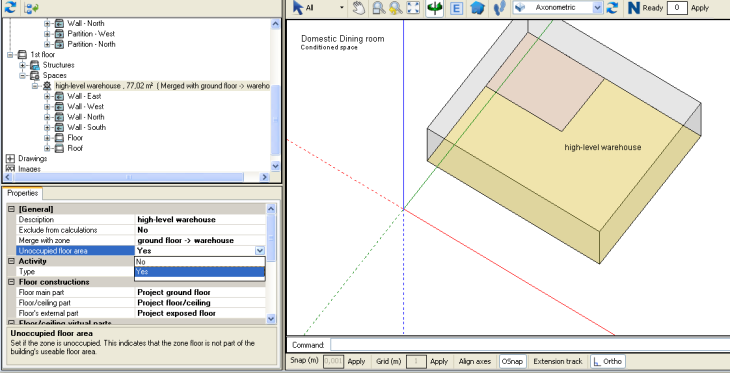The image size is (730, 373).
Task: Toggle Extension track
Action: [x=558, y=361]
